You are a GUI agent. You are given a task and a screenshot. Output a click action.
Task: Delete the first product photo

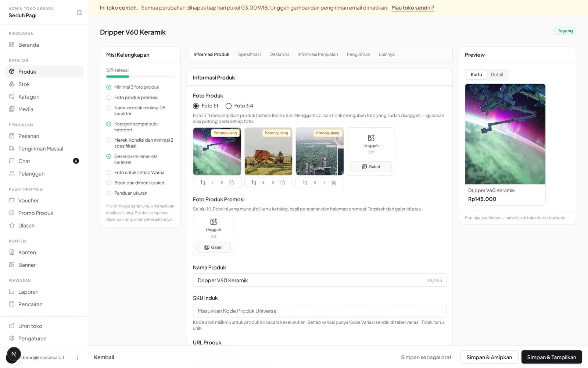[x=232, y=183]
